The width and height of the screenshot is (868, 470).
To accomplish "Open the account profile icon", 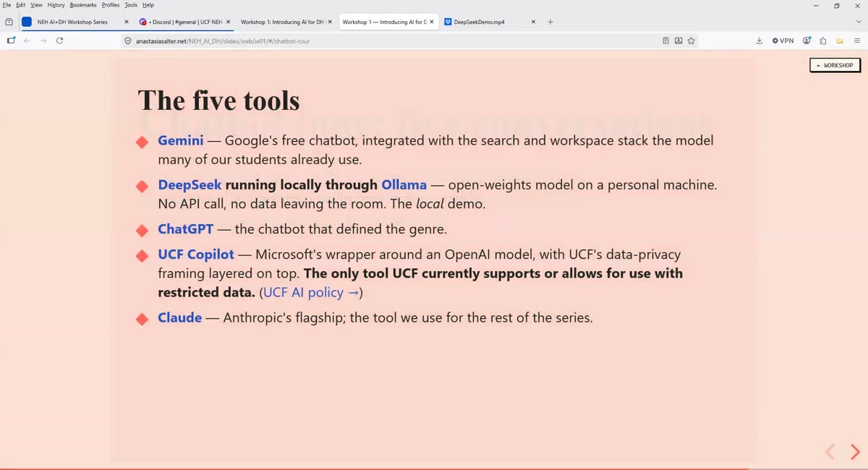I will pos(807,40).
